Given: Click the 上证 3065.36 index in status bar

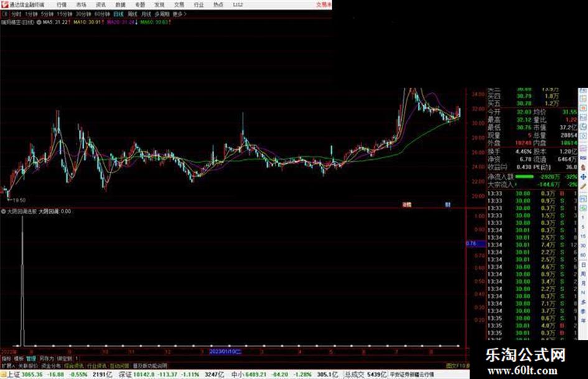Looking at the screenshot, I should coord(25,375).
